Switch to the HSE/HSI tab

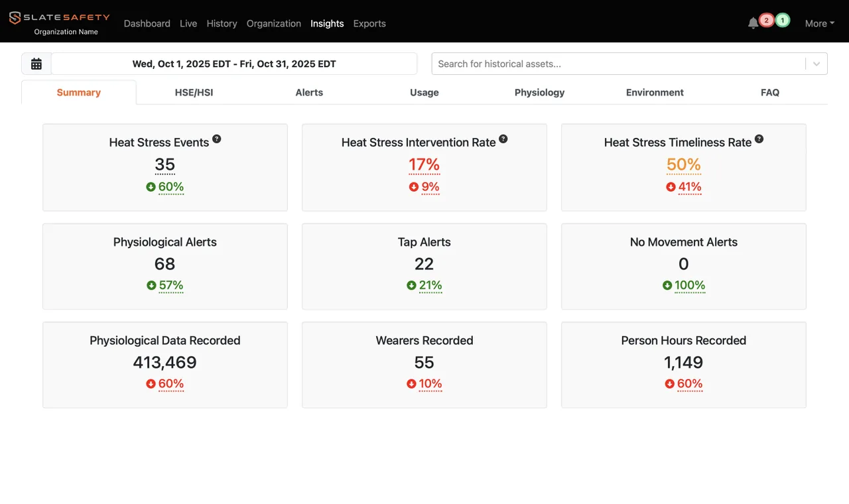(x=194, y=92)
